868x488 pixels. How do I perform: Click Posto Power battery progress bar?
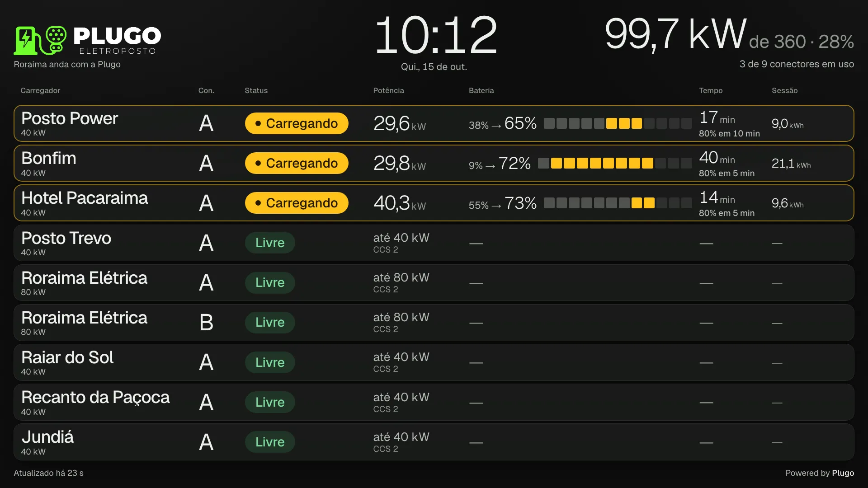pos(618,123)
